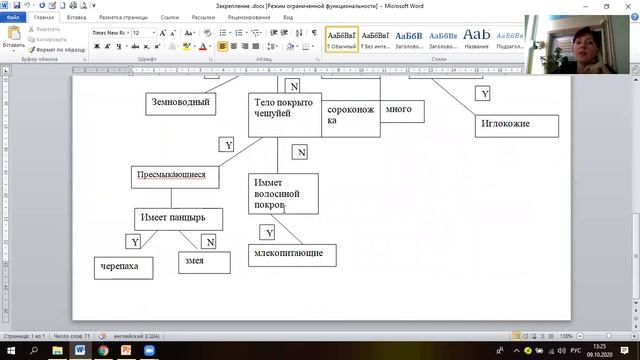
Task: Save document via Quick Access save icon
Action: pyautogui.click(x=17, y=6)
